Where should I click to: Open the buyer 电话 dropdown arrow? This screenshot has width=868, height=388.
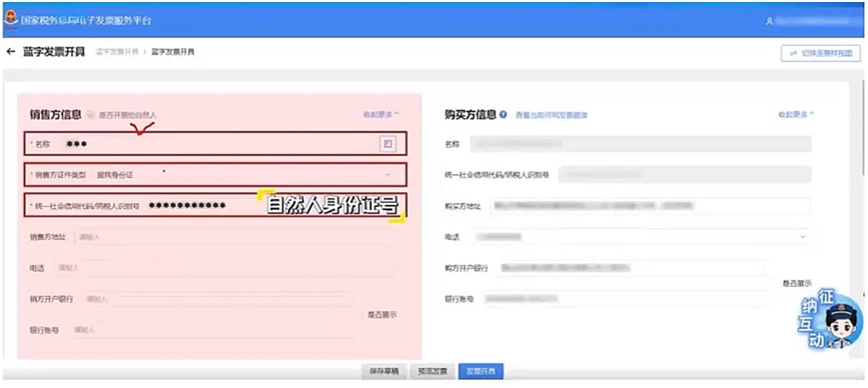(x=803, y=237)
